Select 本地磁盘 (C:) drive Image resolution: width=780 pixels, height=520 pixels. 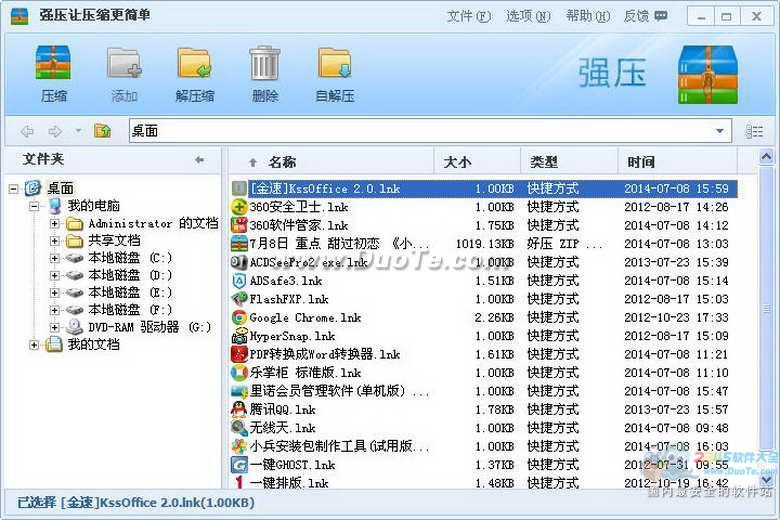(130, 258)
